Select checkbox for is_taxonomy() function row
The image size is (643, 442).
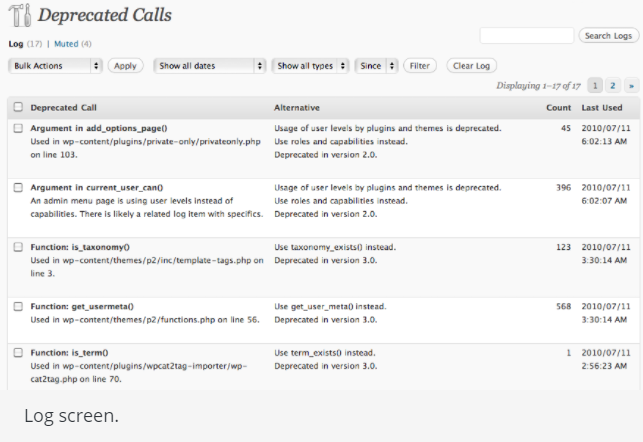pos(18,247)
